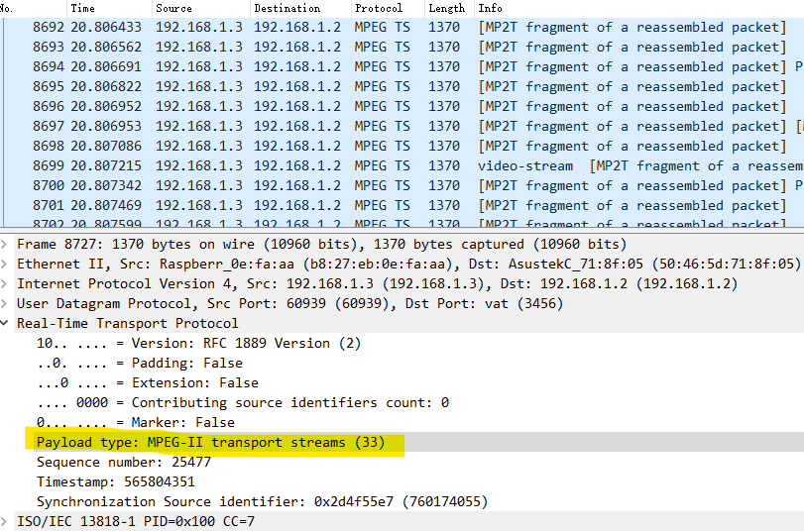Expand the ISO/IEC 13818-1 PID=0x100 node
804x532 pixels.
point(7,521)
